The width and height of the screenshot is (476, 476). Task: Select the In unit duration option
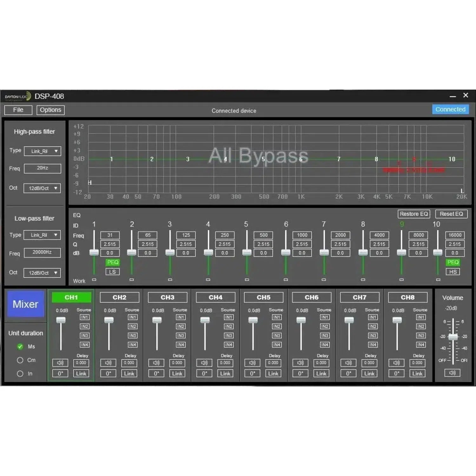click(20, 374)
